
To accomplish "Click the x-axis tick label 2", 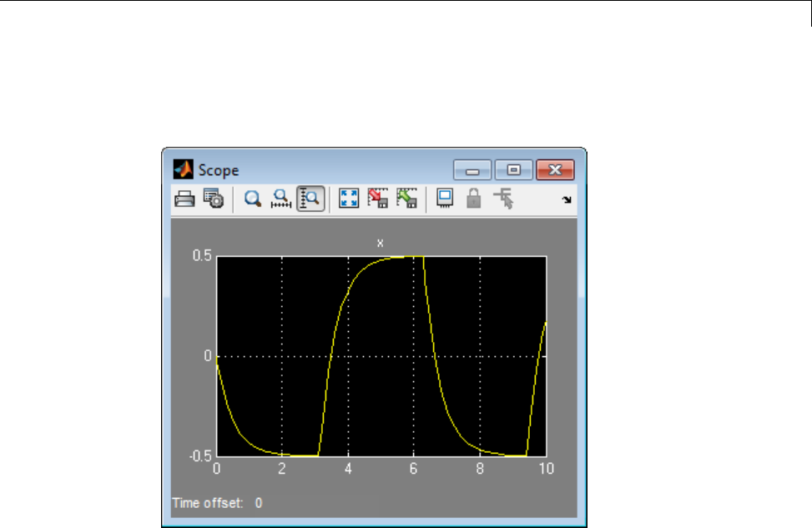I will (282, 469).
